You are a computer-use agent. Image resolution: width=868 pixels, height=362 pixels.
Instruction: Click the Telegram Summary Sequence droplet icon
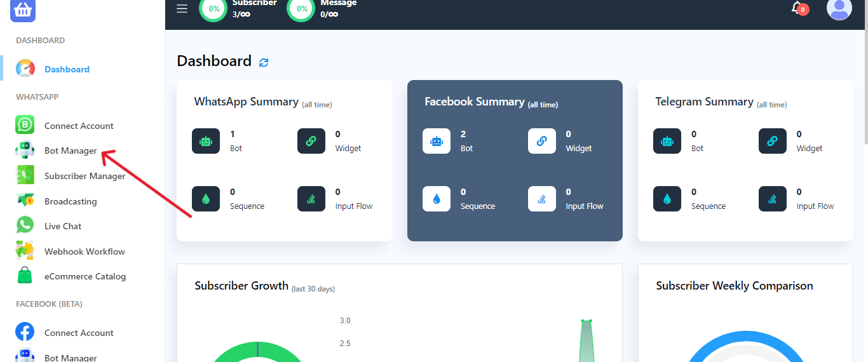point(667,199)
